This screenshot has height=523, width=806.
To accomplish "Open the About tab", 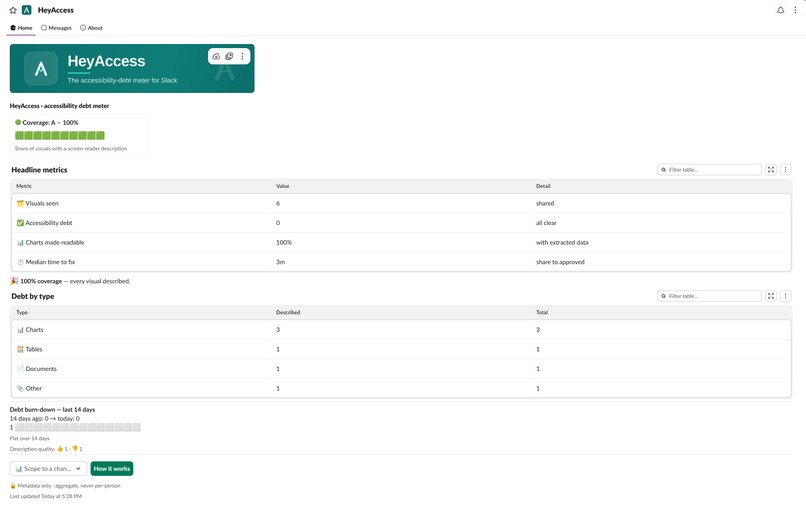I will (x=91, y=28).
